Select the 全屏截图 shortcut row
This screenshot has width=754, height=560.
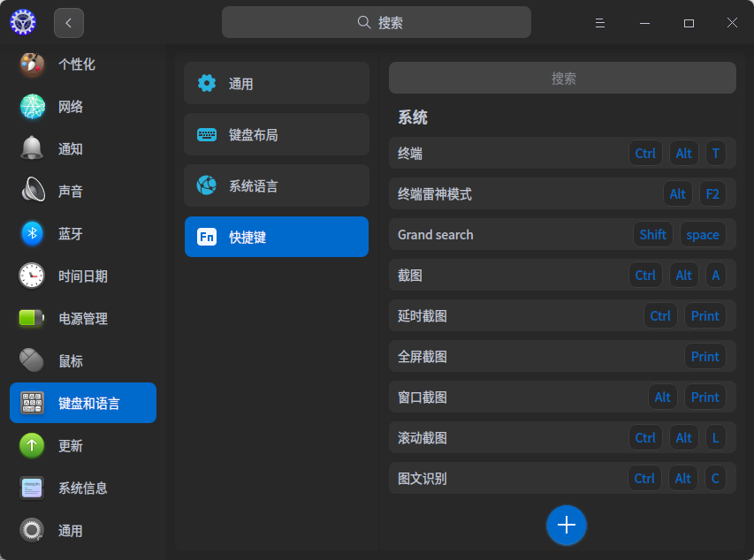562,356
